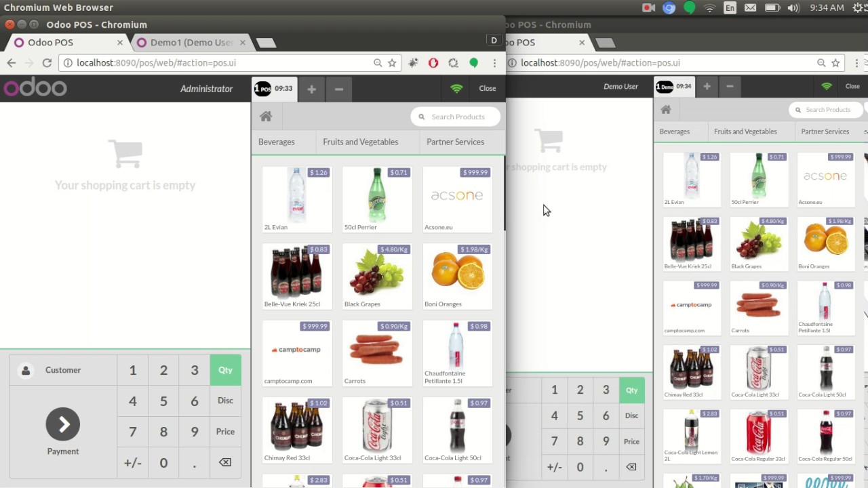Screen dimensions: 868x488
Task: Select Partner Services category in Administrator POS
Action: [x=455, y=142]
